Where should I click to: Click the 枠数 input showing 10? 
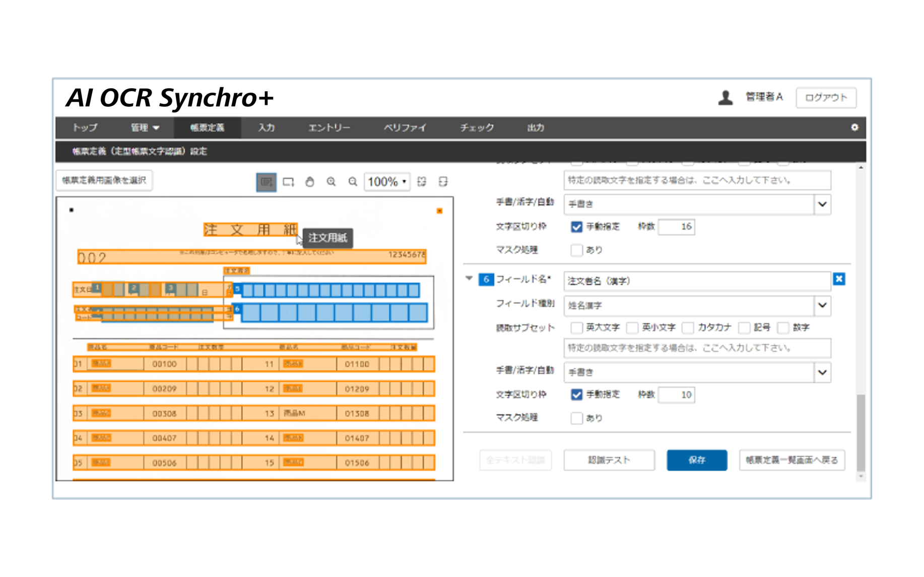click(x=676, y=395)
